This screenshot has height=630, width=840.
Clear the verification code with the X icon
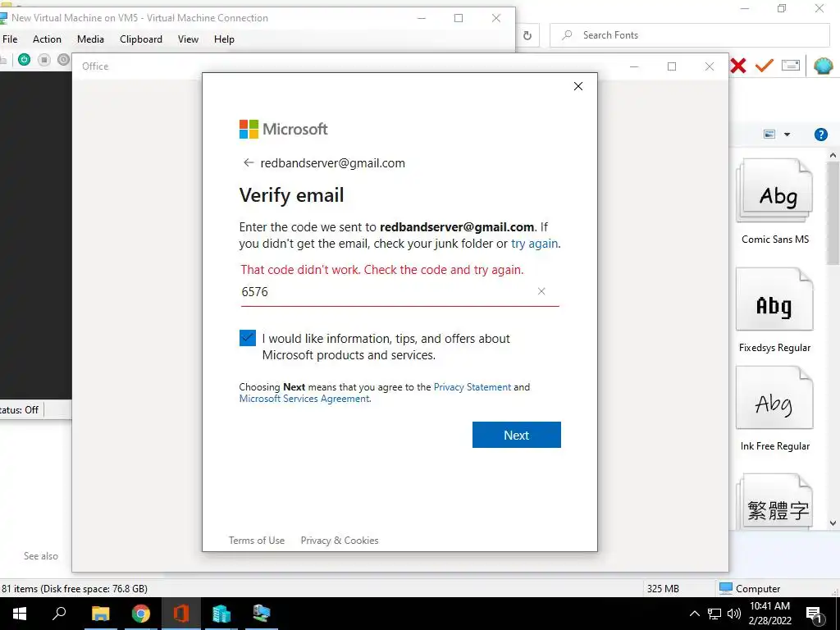[x=541, y=291]
